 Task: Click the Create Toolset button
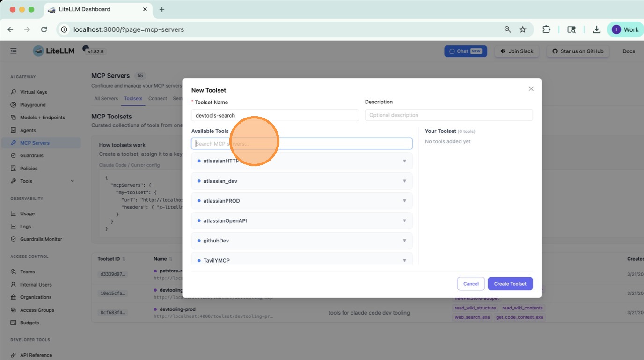click(x=510, y=284)
